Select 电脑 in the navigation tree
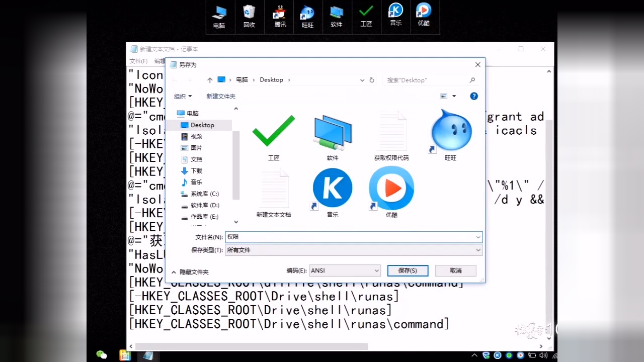 (187, 113)
